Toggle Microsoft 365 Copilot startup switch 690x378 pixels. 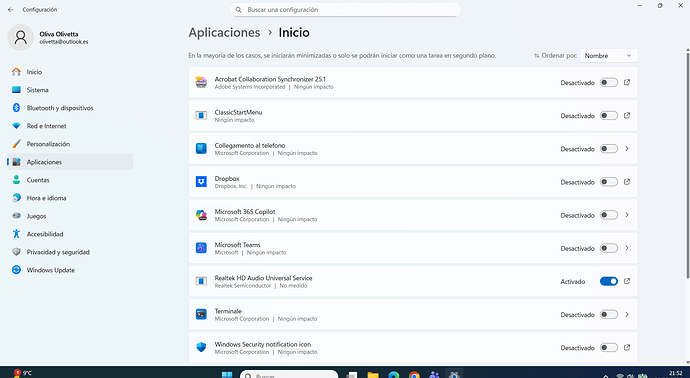tap(609, 215)
